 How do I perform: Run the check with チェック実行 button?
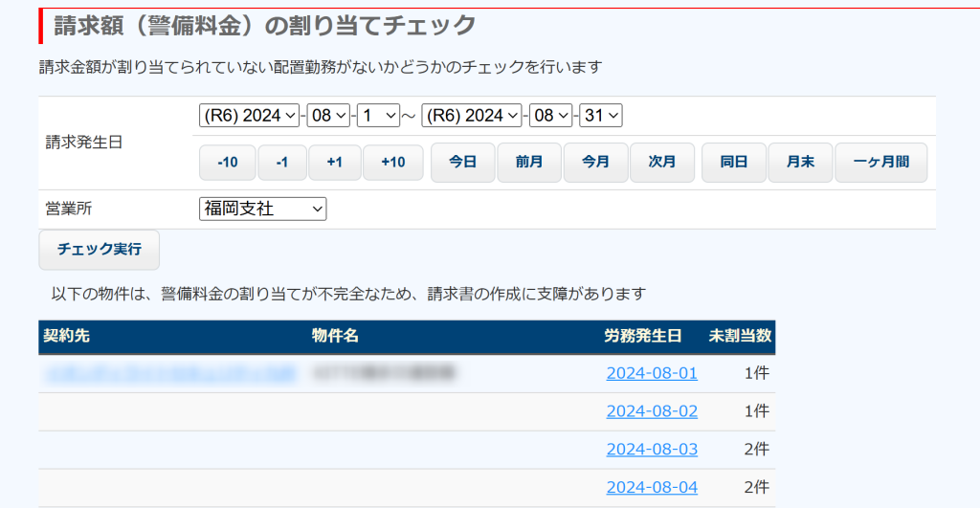pos(99,250)
